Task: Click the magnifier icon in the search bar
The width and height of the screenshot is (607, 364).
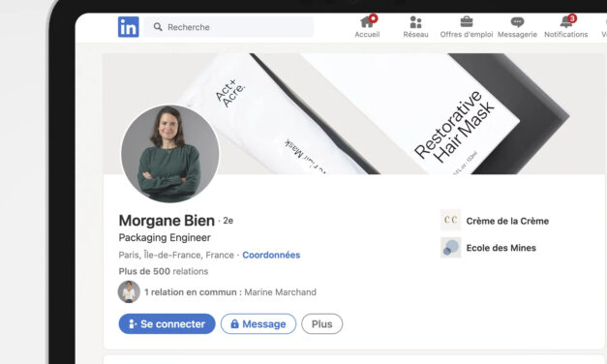Action: (158, 27)
